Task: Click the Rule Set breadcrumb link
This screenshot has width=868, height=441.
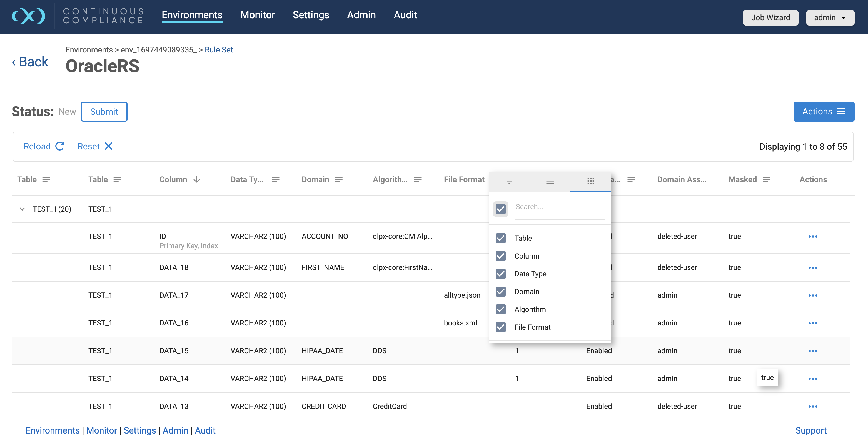Action: 219,50
